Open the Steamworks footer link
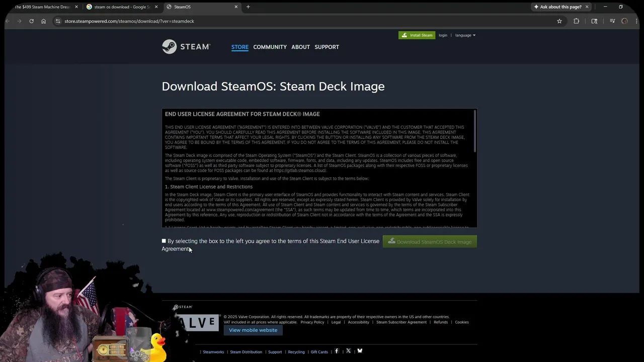This screenshot has height=362, width=644. click(213, 352)
